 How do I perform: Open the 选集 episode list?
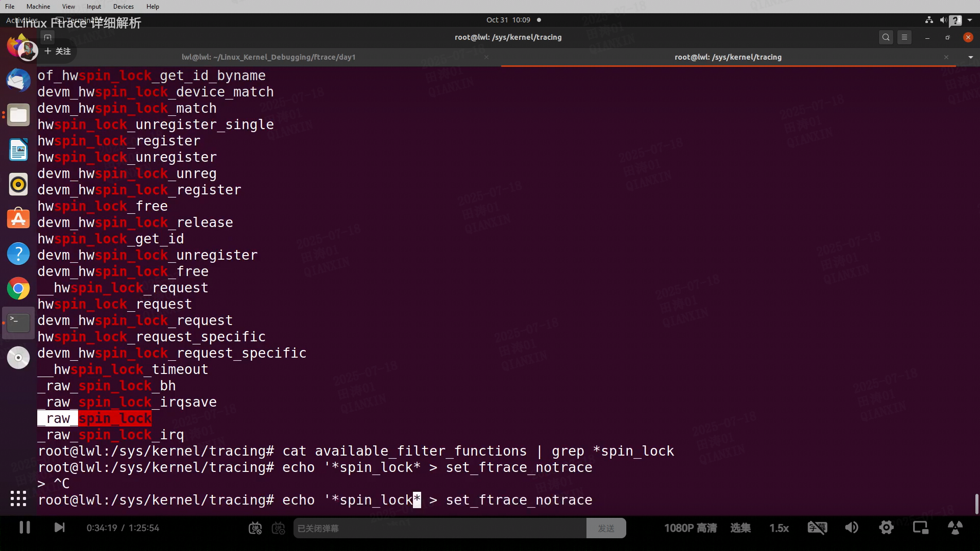740,528
